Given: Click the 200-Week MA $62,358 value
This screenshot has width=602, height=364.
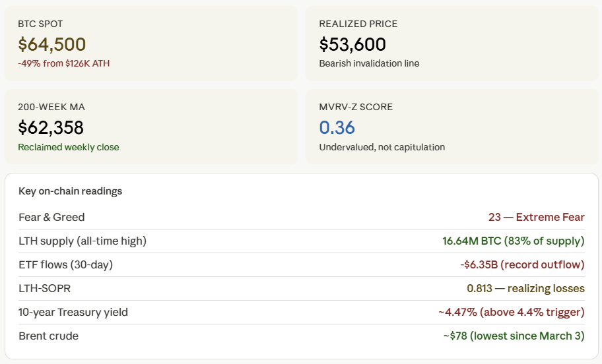Looking at the screenshot, I should (51, 127).
